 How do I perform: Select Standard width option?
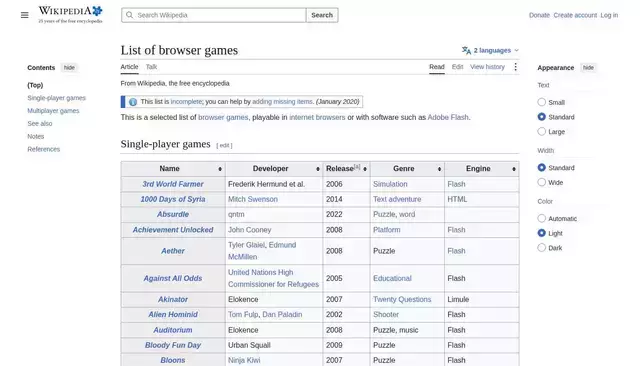pyautogui.click(x=542, y=167)
